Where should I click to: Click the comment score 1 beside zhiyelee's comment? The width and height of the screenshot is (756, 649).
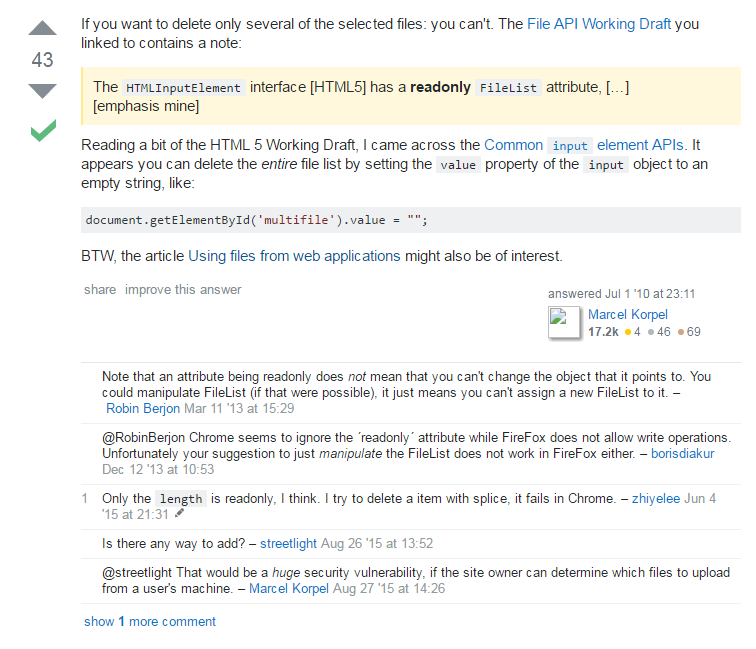coord(86,498)
